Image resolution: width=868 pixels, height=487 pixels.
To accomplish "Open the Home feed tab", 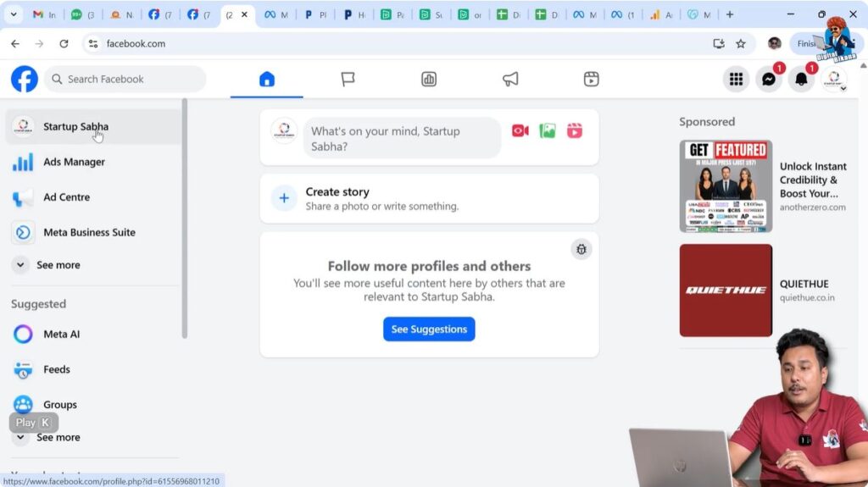I will (x=267, y=79).
